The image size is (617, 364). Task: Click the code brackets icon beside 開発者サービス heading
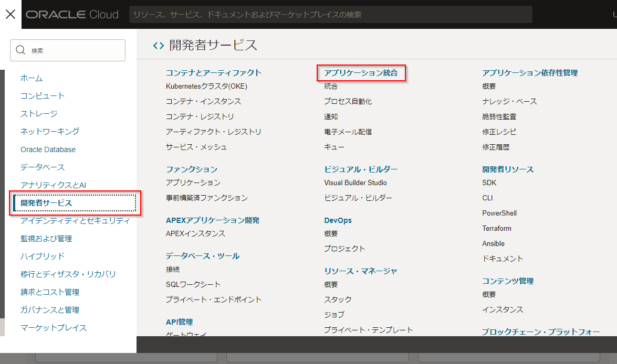pos(158,46)
